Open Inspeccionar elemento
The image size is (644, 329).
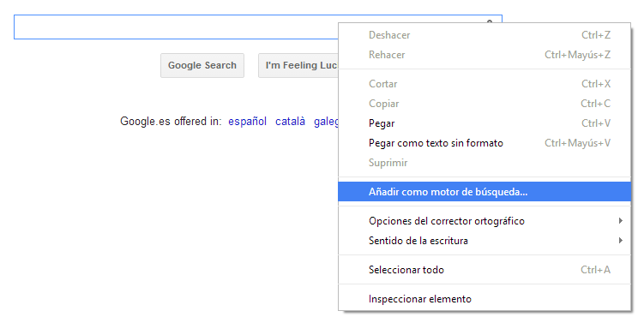[x=485, y=299]
